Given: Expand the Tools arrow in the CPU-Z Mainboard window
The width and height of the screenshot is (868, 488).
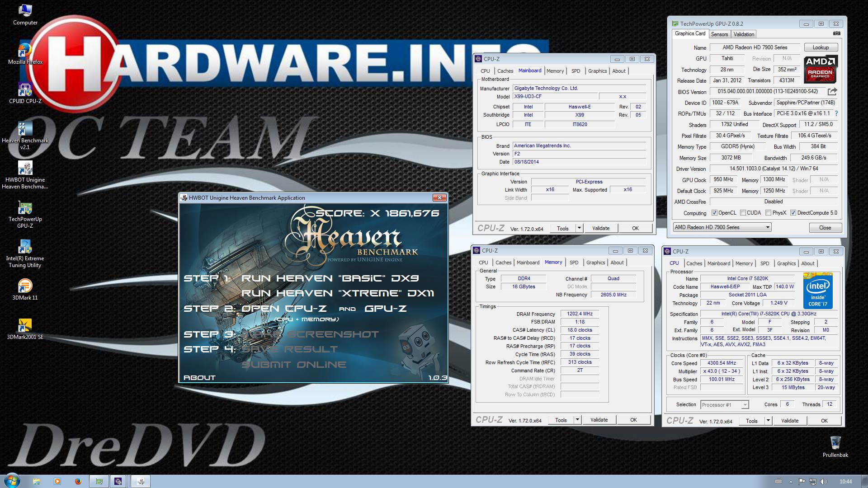Looking at the screenshot, I should 579,228.
